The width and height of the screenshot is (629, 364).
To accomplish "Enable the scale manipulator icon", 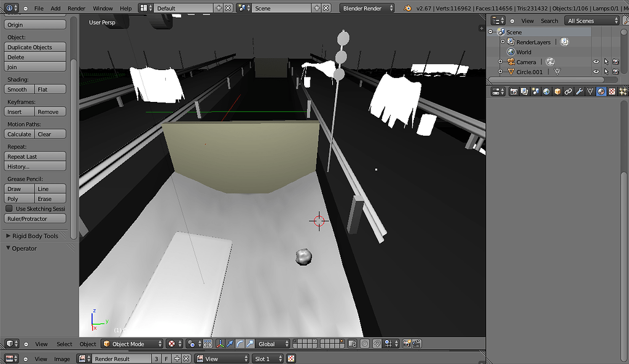I will [250, 344].
